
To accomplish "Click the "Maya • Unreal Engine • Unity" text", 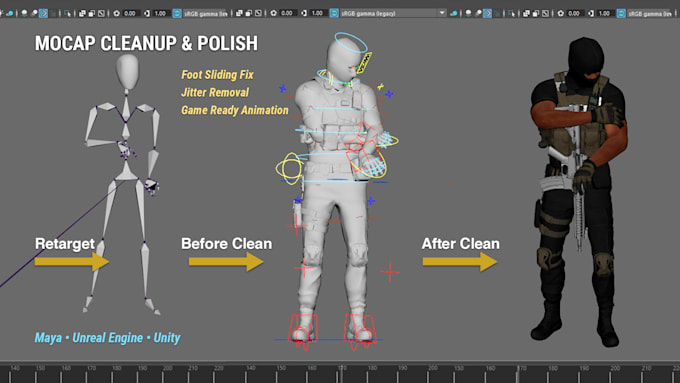I will pyautogui.click(x=108, y=338).
